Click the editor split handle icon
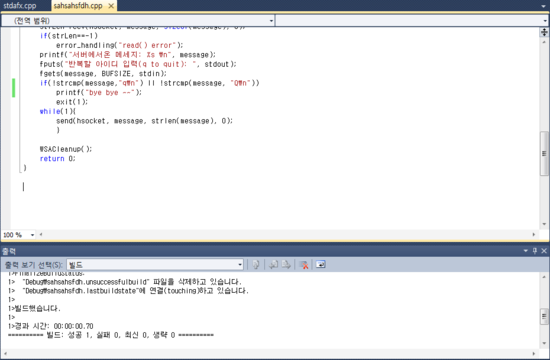The height and width of the screenshot is (360, 550). pos(544,32)
